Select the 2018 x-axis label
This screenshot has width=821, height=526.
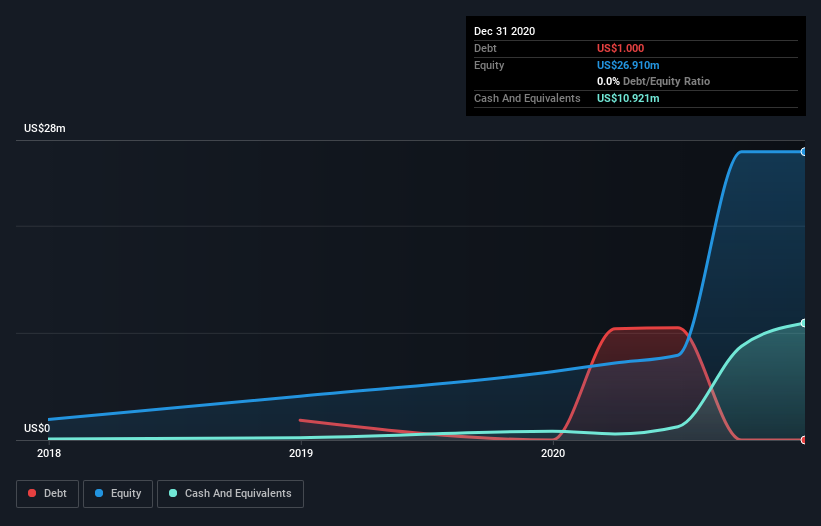click(49, 453)
